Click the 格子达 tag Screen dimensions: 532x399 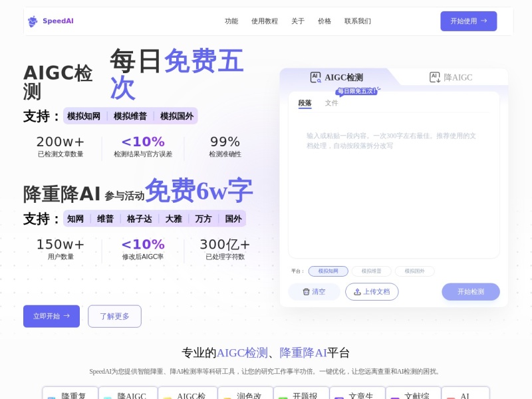(139, 219)
